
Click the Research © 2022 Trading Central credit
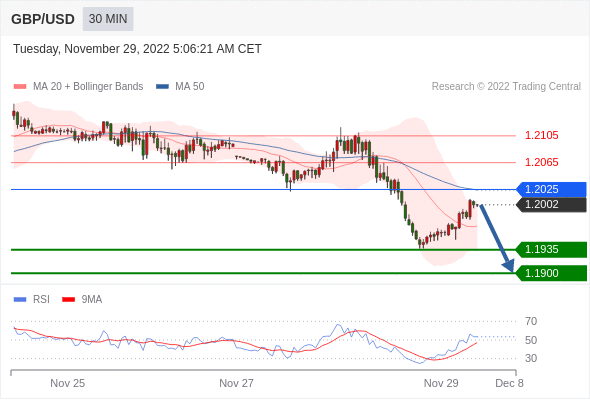click(x=506, y=87)
